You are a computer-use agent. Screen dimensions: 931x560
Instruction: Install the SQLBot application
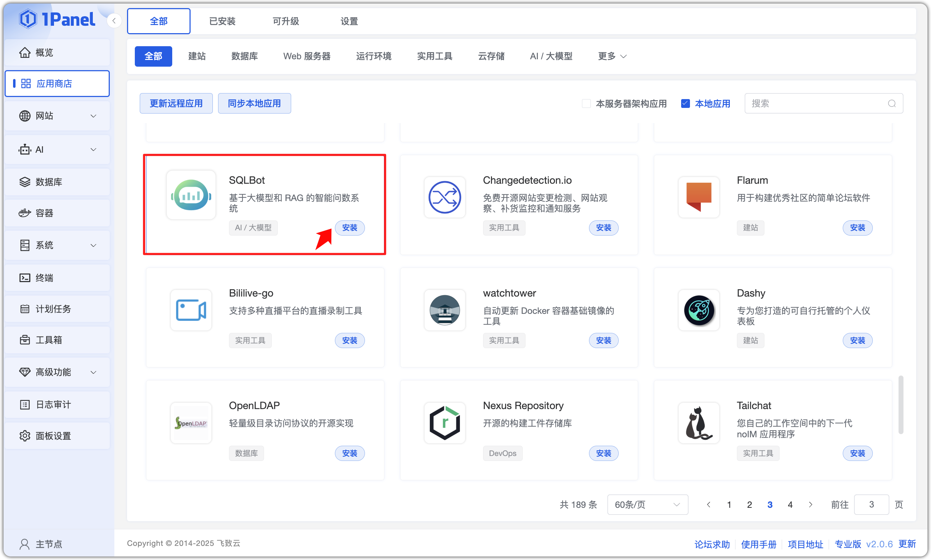coord(350,228)
